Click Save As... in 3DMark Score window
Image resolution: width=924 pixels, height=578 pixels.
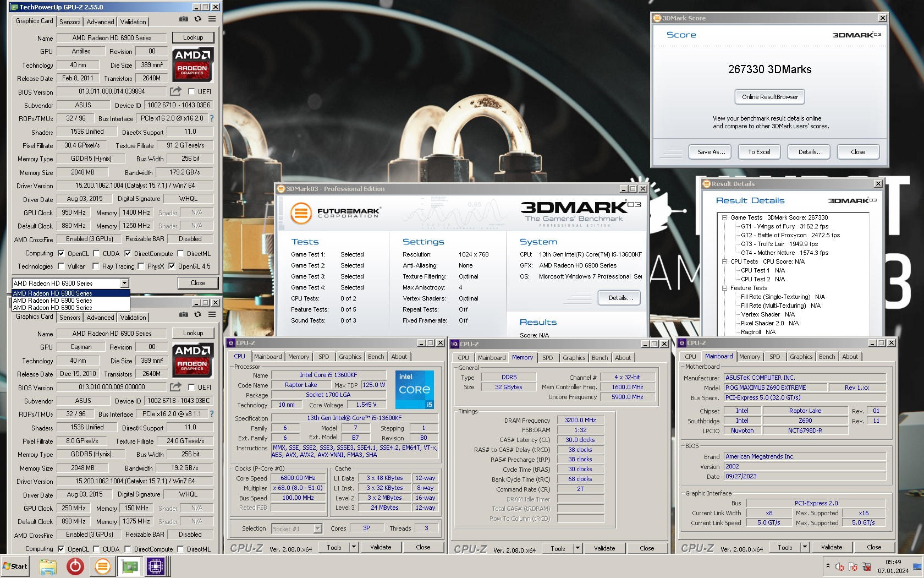tap(711, 152)
